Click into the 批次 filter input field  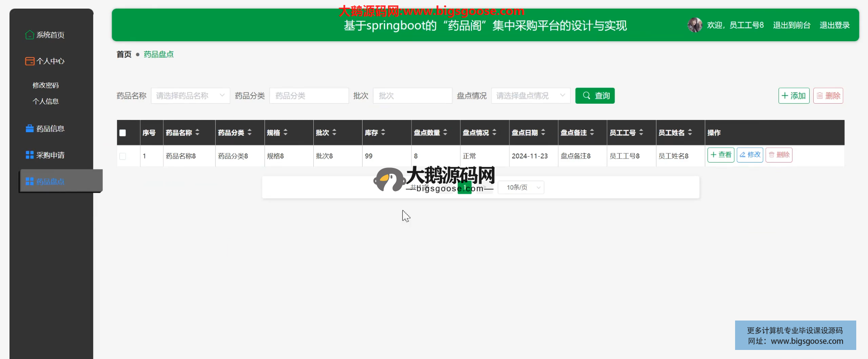(412, 96)
